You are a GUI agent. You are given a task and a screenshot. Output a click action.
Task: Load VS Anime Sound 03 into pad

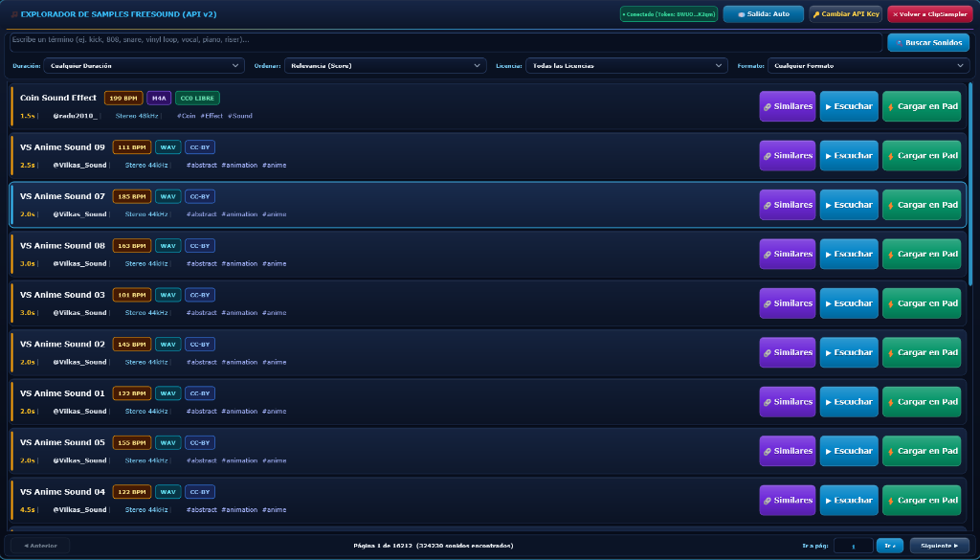[922, 303]
